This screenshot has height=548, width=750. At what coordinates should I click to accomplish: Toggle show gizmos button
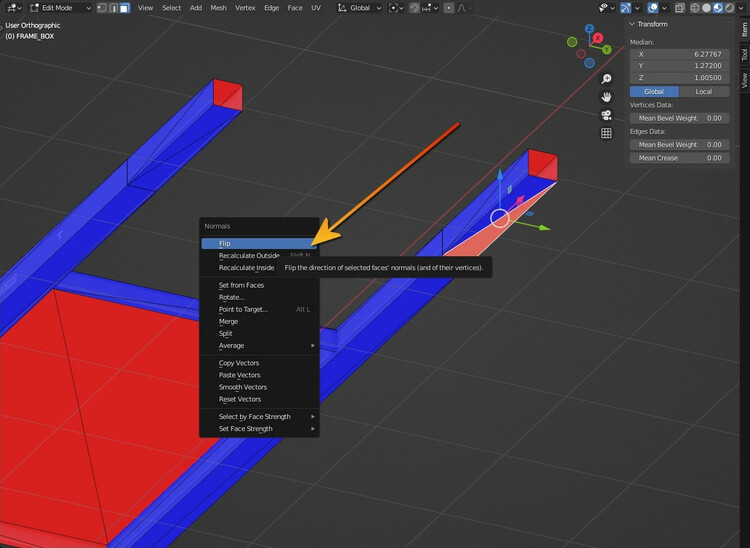click(626, 8)
